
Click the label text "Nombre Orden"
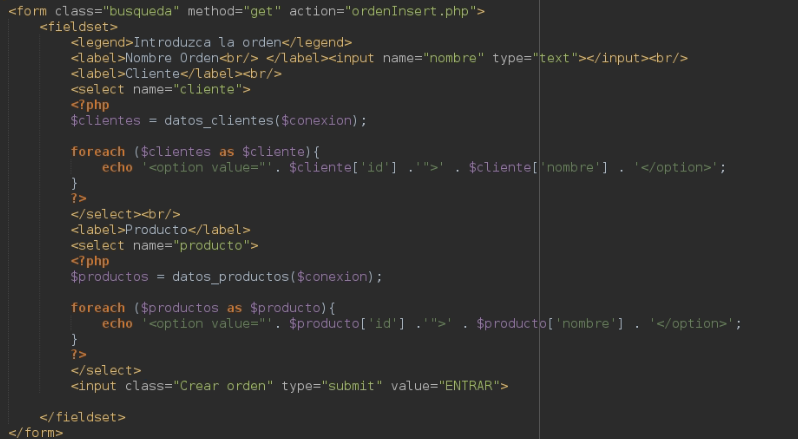(x=172, y=58)
